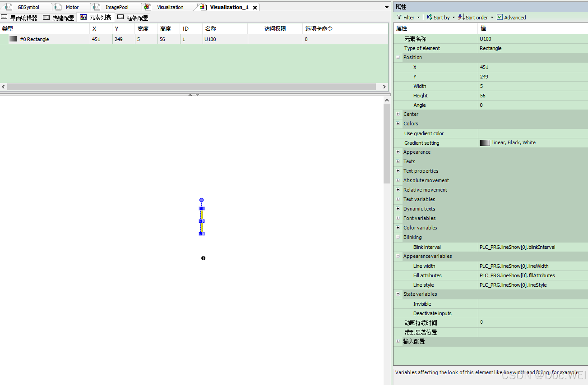The height and width of the screenshot is (385, 588).
Task: Switch to the Visualization tab
Action: [170, 7]
